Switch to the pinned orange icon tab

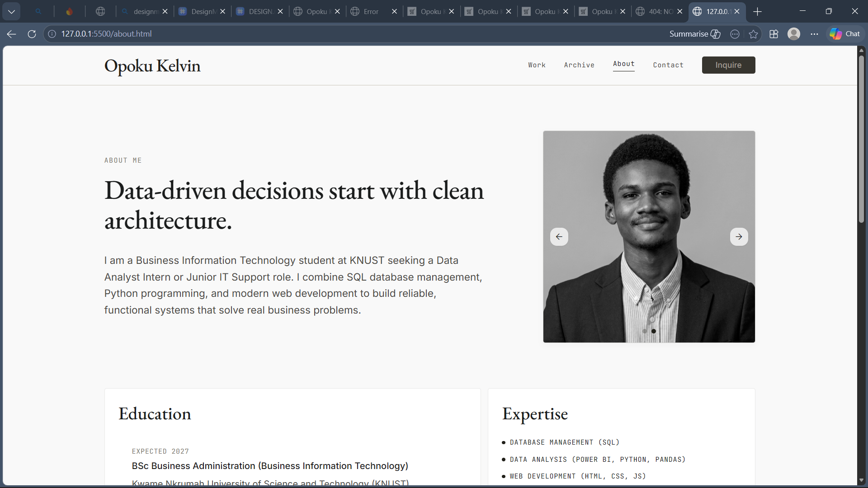pyautogui.click(x=69, y=12)
